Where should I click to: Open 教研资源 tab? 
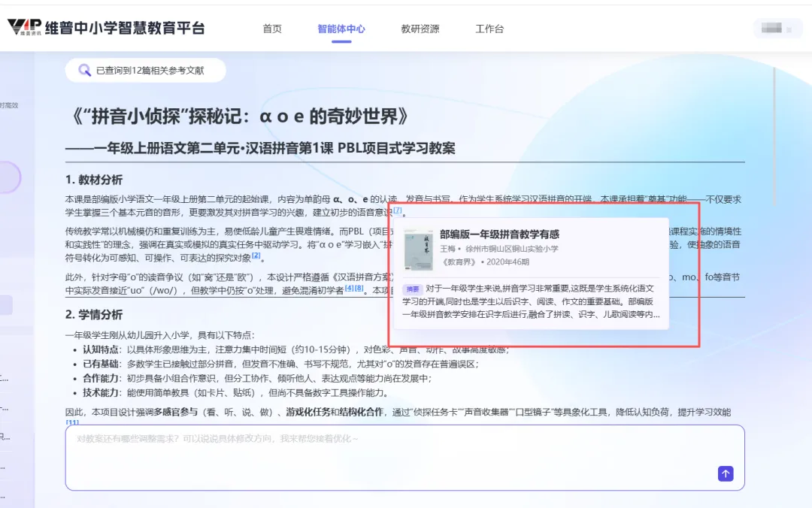420,29
